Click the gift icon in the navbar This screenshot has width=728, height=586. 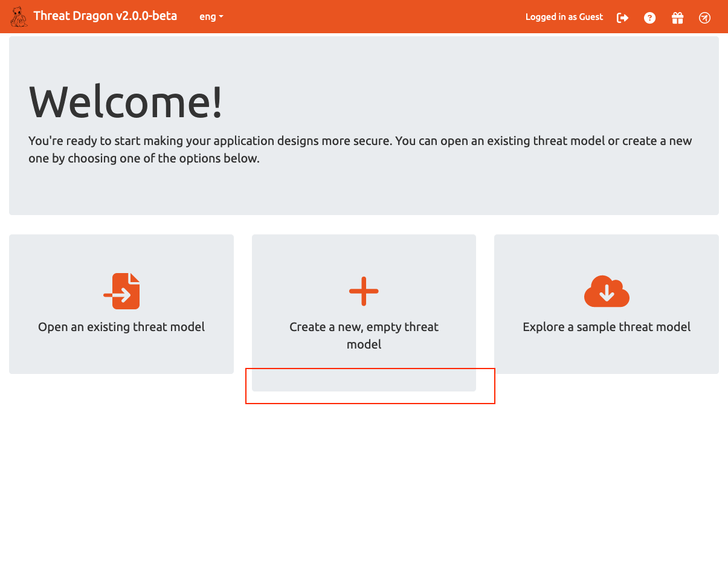(677, 18)
